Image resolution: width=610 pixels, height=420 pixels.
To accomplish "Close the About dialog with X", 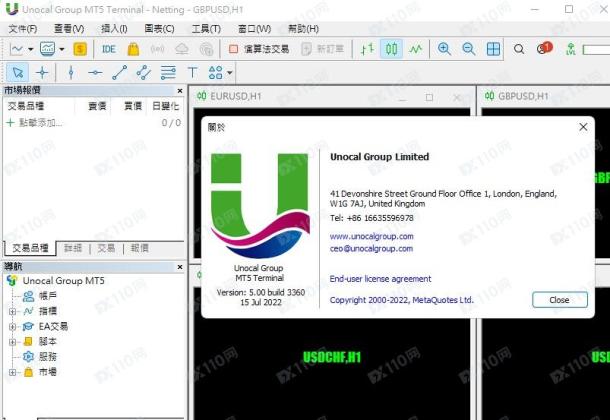I will click(583, 127).
